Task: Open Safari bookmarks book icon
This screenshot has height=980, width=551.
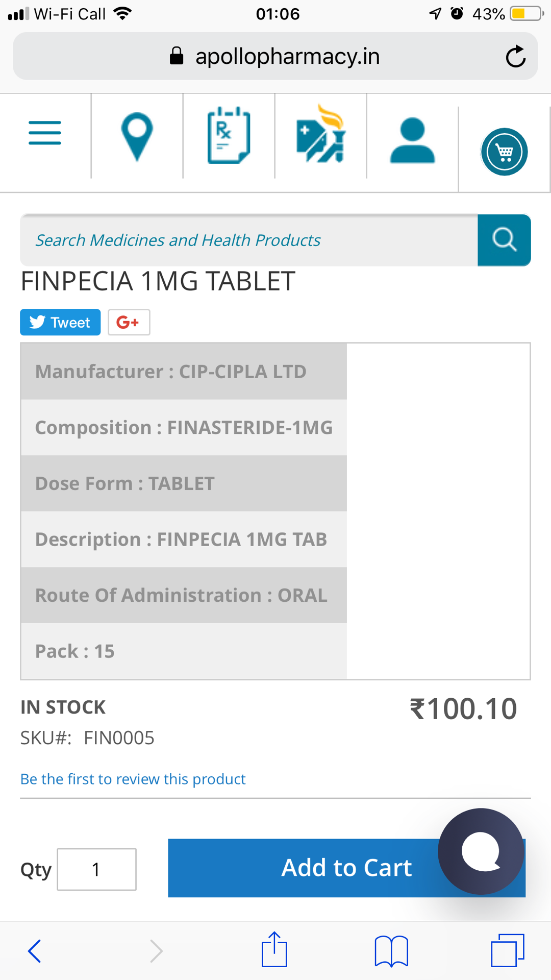Action: (391, 951)
